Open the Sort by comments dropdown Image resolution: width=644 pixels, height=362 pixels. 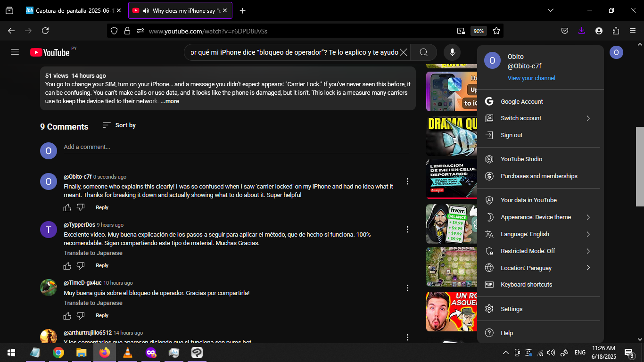point(119,125)
